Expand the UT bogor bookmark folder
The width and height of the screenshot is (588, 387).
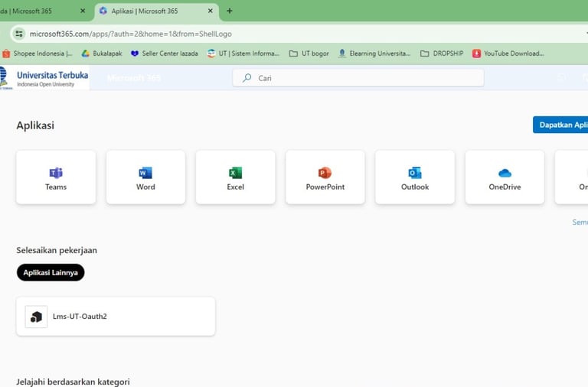point(309,54)
